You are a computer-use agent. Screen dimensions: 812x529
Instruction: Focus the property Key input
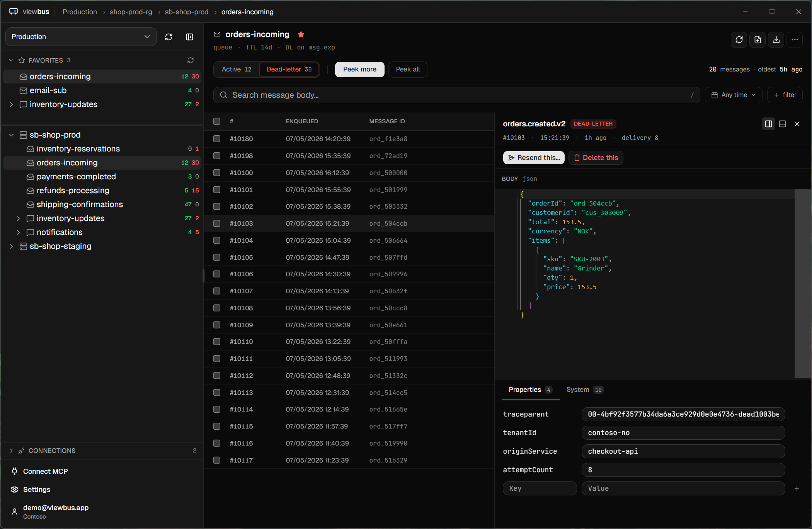[540, 488]
